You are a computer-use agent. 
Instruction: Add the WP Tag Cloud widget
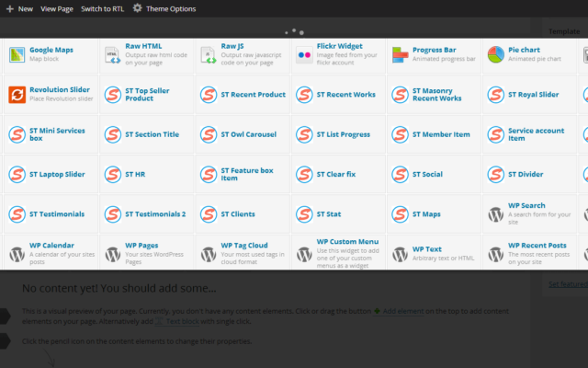(243, 252)
